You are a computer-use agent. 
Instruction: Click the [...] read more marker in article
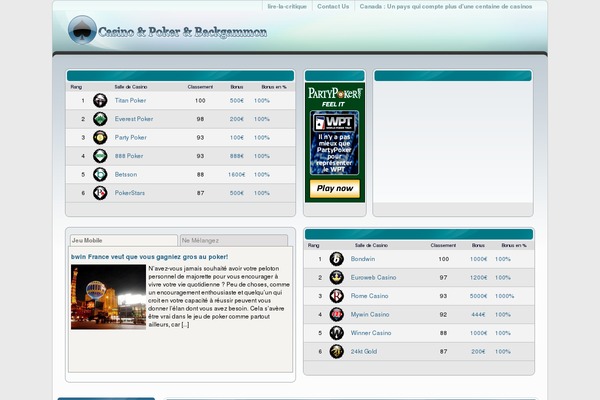coord(185,325)
